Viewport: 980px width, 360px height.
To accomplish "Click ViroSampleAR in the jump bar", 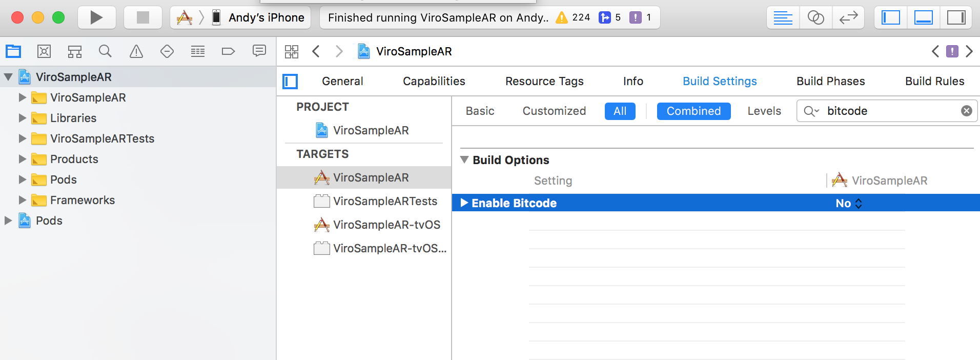I will click(x=405, y=51).
